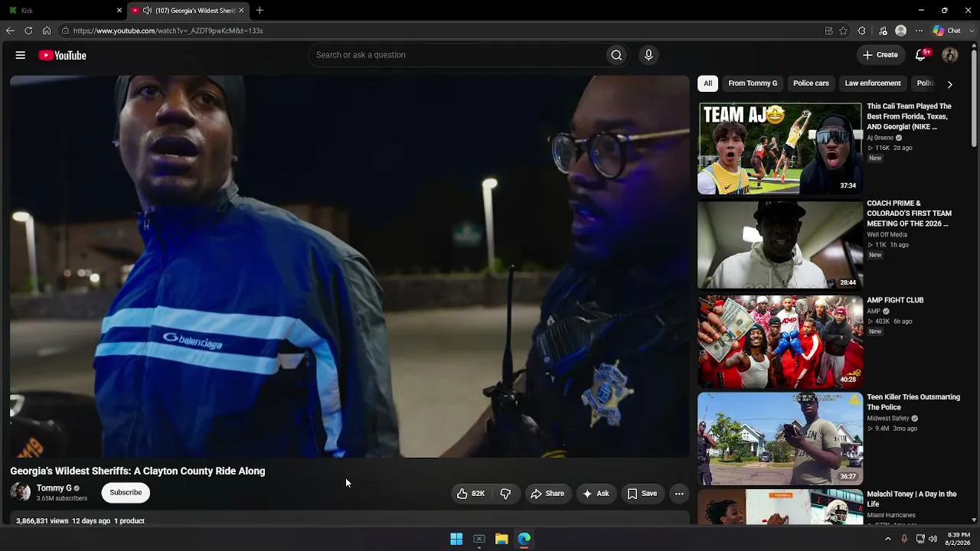Filter by From Tommy G chip
This screenshot has height=551, width=980.
(x=753, y=83)
